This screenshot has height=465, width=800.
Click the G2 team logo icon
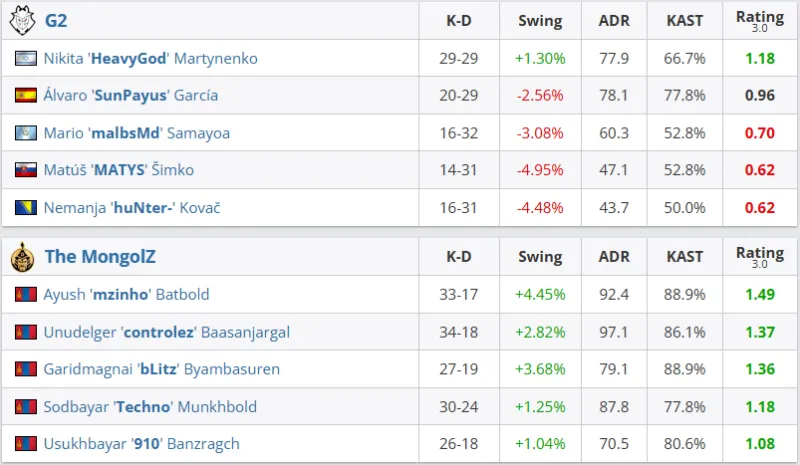22,21
